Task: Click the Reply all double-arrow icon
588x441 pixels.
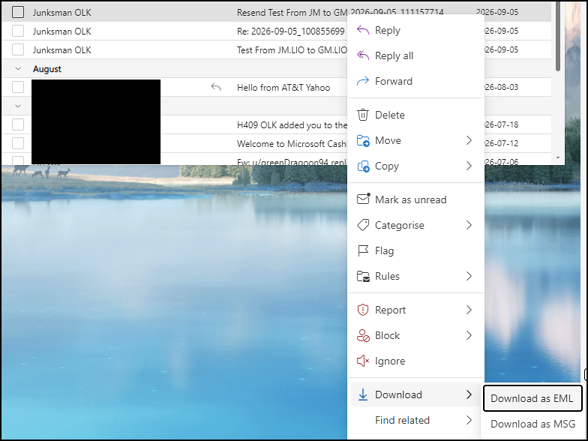Action: coord(363,56)
